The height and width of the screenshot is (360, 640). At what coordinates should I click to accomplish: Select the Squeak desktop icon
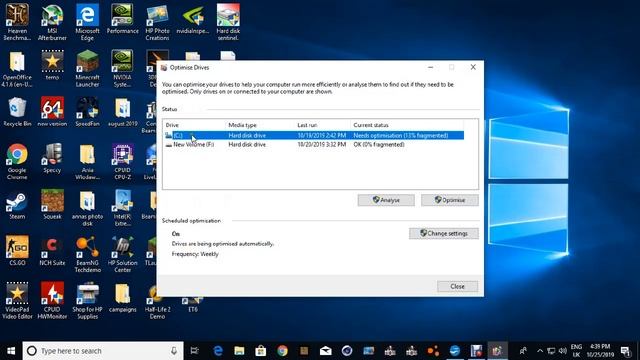click(52, 205)
